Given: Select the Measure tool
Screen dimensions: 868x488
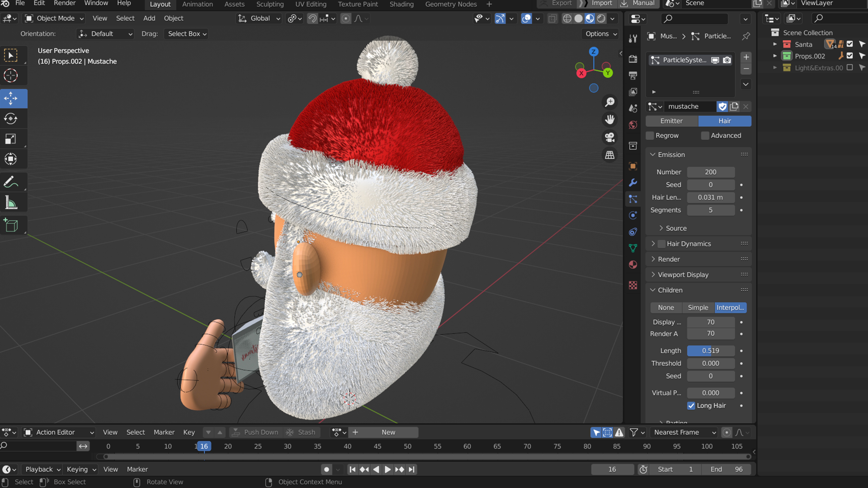Looking at the screenshot, I should [x=11, y=202].
